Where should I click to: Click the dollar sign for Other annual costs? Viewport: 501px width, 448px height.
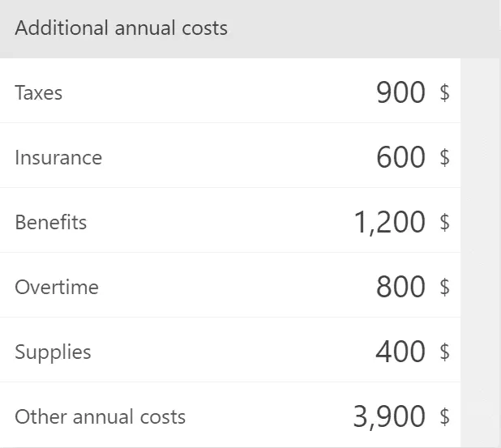click(x=444, y=416)
